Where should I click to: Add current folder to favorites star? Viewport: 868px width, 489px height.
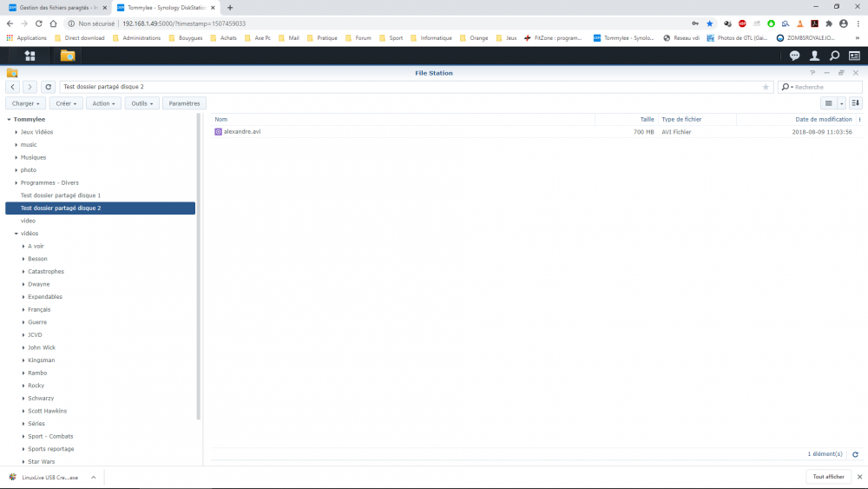pos(766,87)
